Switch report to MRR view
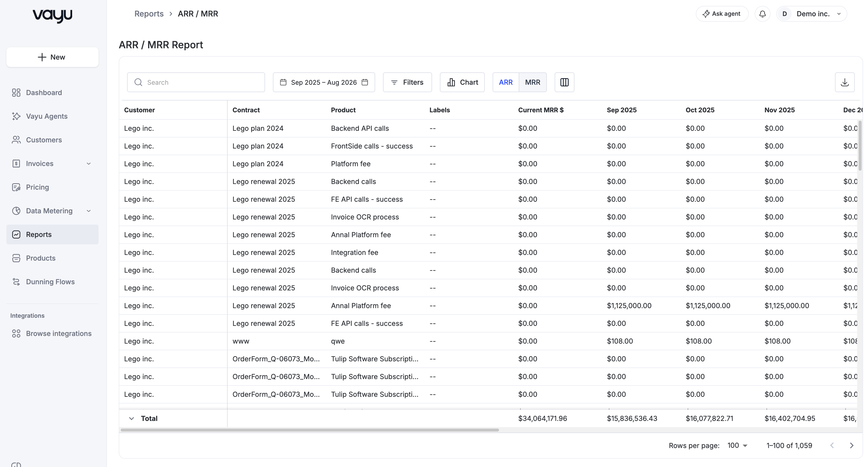 click(532, 82)
